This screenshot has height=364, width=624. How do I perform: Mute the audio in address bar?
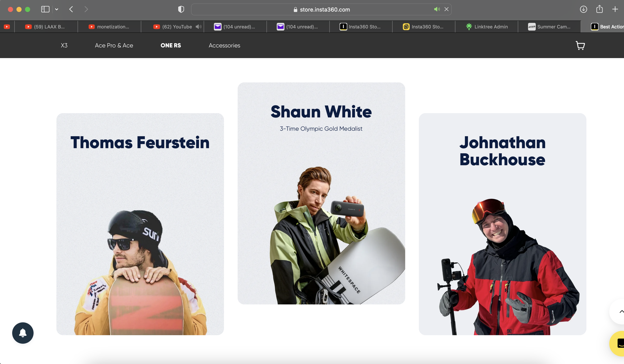437,9
